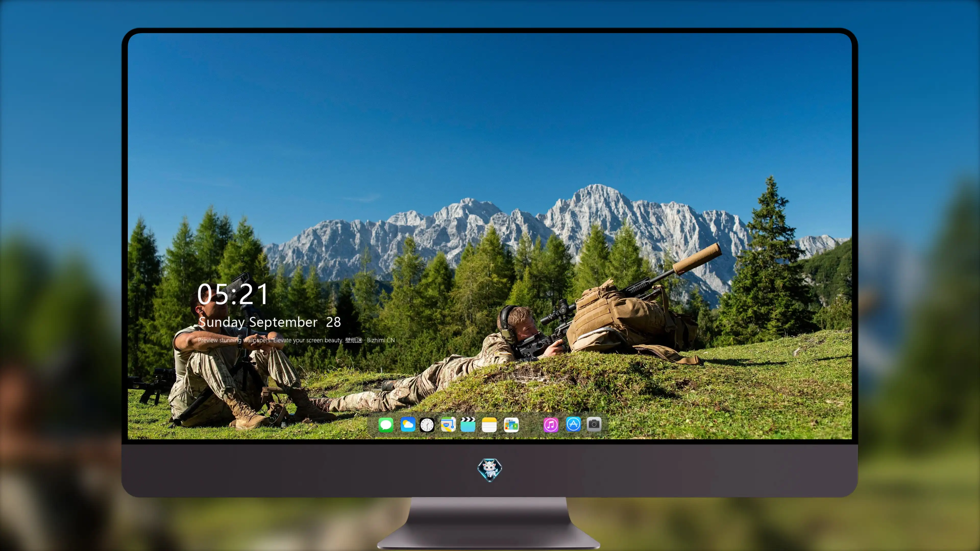Launch the pink iTunes Store music app

coord(551,425)
